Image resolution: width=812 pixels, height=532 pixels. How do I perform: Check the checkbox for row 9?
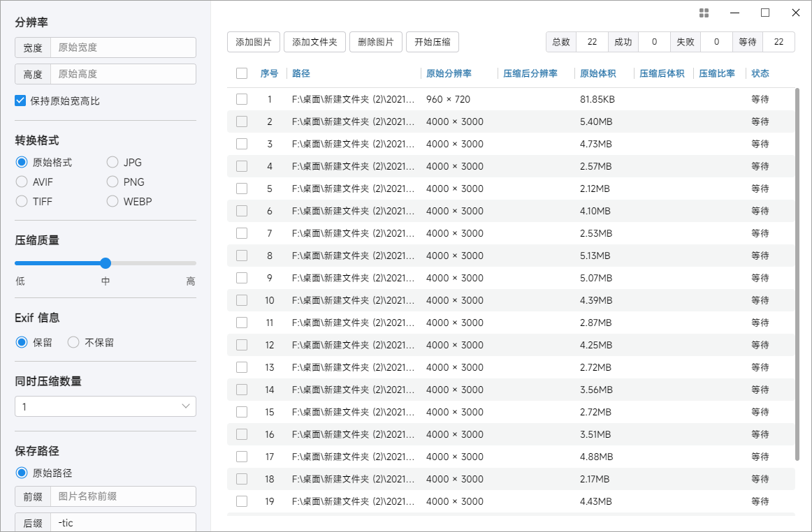(x=242, y=278)
